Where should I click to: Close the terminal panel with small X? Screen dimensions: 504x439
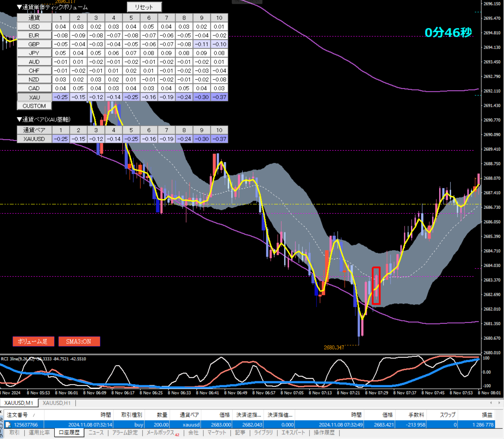(1, 412)
